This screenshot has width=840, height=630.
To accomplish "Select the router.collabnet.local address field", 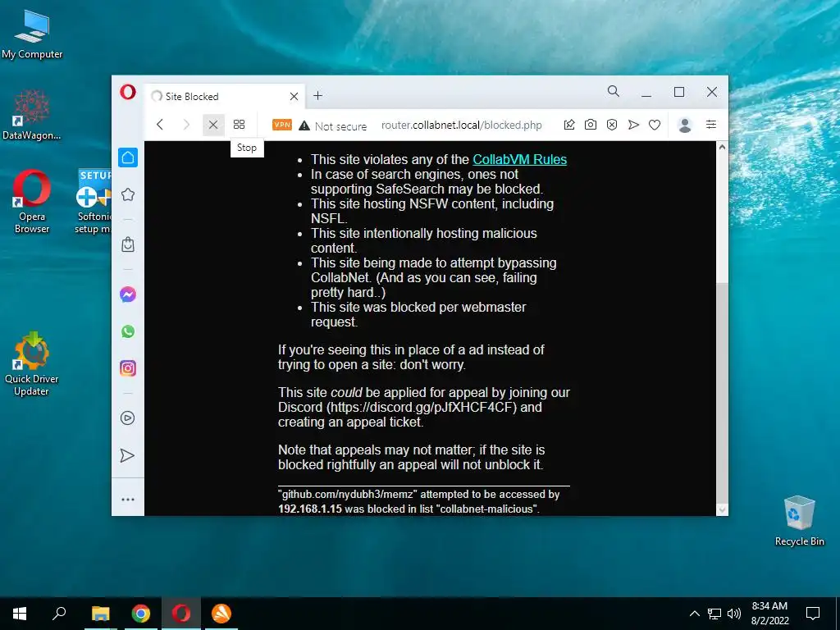I will [461, 126].
